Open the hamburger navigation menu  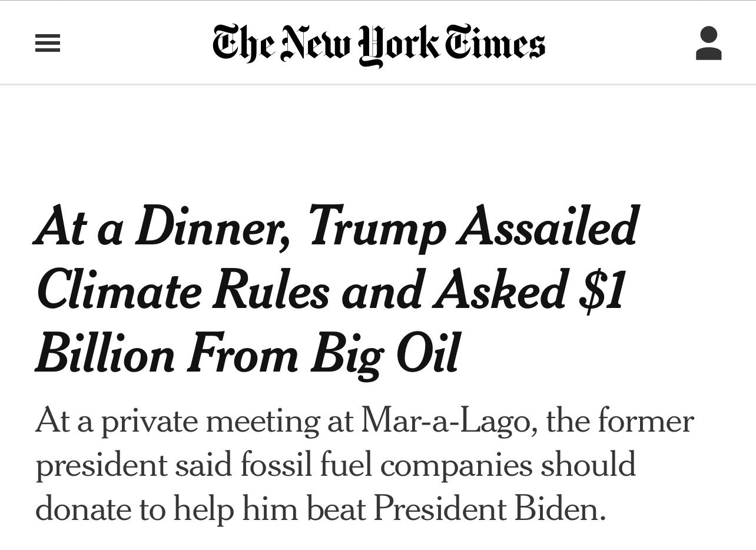pyautogui.click(x=48, y=44)
